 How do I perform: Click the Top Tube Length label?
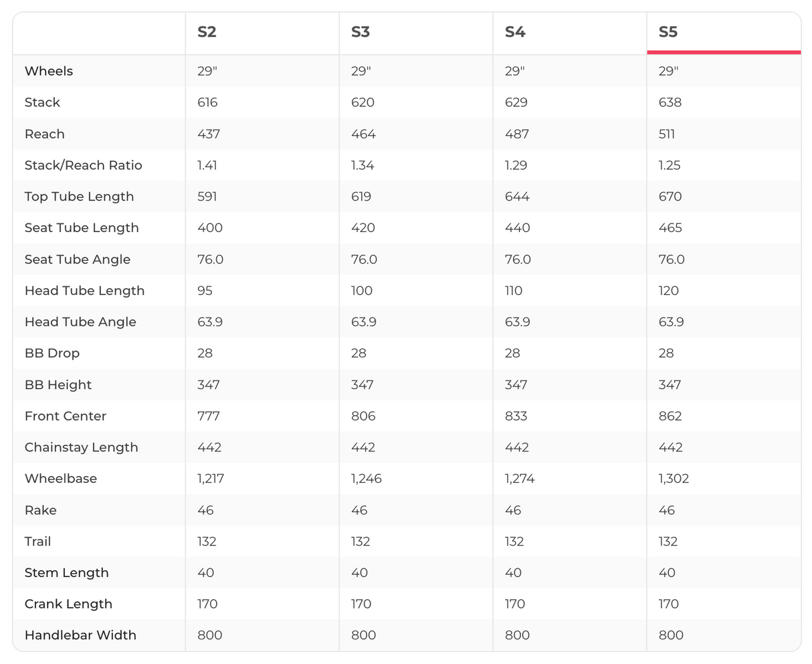coord(79,197)
